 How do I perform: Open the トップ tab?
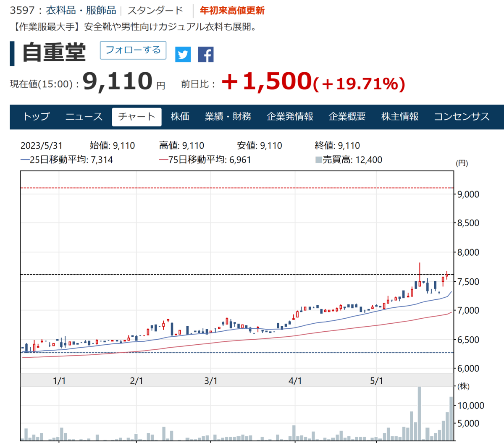pos(36,117)
